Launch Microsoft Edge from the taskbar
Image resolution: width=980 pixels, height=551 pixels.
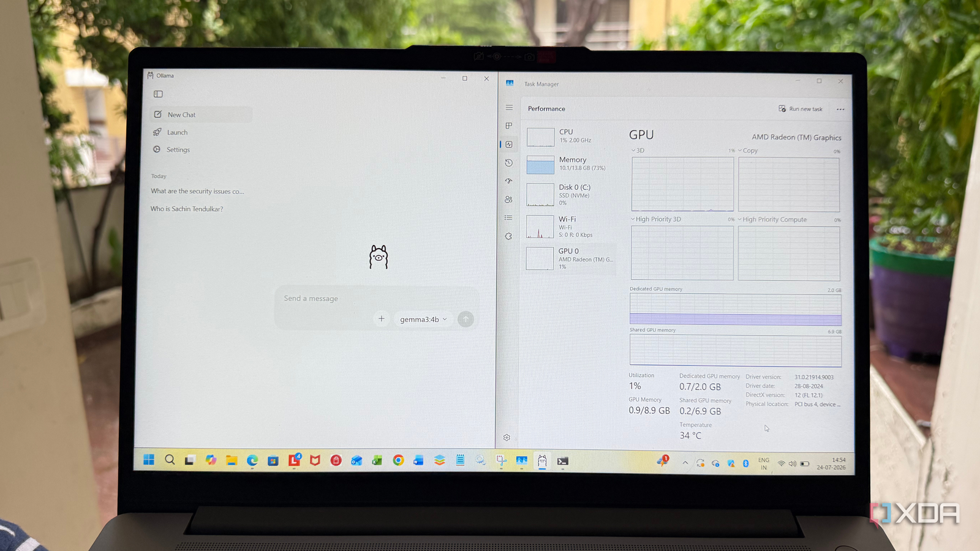coord(252,460)
